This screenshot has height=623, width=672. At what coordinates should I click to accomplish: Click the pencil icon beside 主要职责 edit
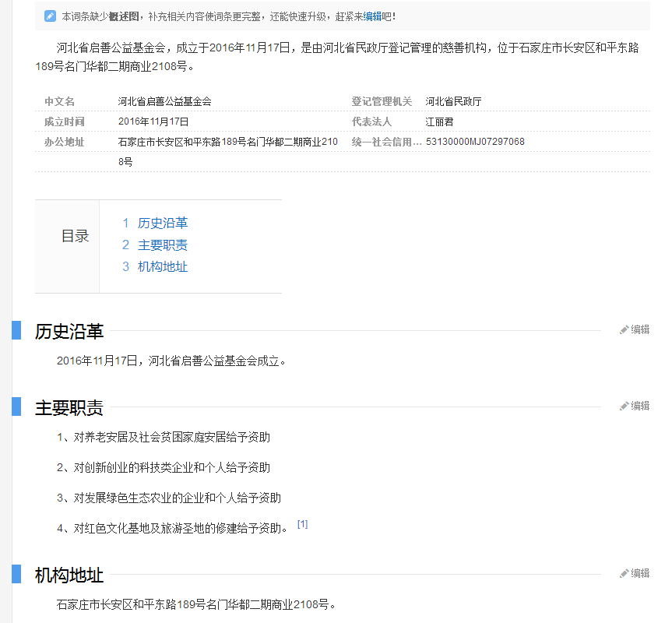tap(624, 407)
